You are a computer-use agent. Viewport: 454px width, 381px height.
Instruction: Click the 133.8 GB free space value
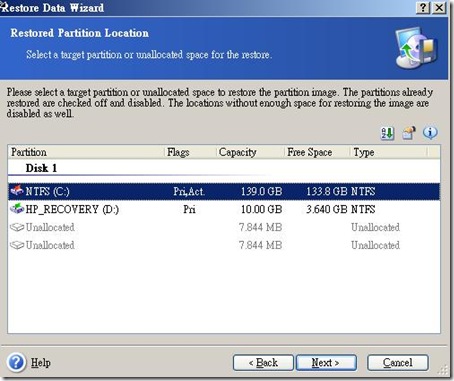[x=327, y=191]
